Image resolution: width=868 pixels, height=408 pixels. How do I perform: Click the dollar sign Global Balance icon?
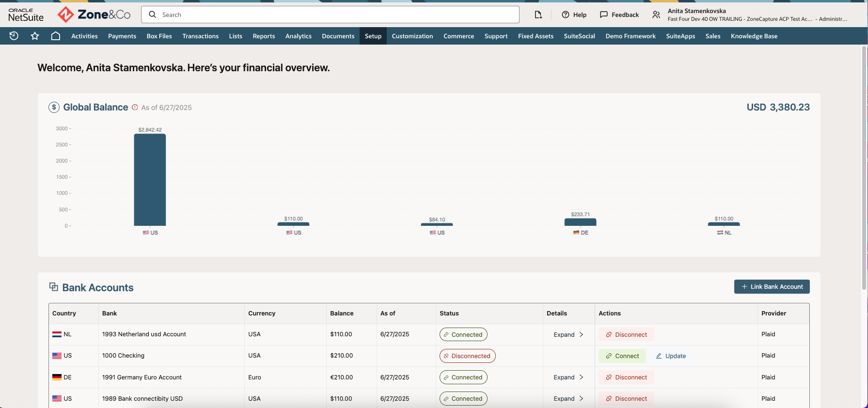pos(54,107)
